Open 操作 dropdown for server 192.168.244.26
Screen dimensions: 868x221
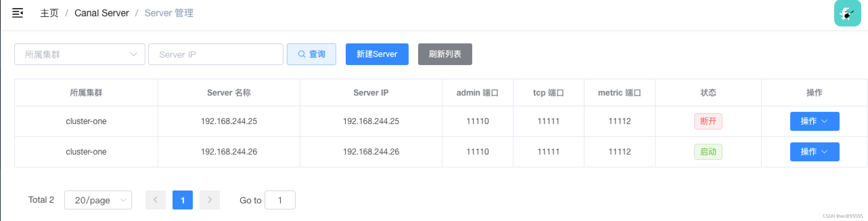pyautogui.click(x=814, y=152)
